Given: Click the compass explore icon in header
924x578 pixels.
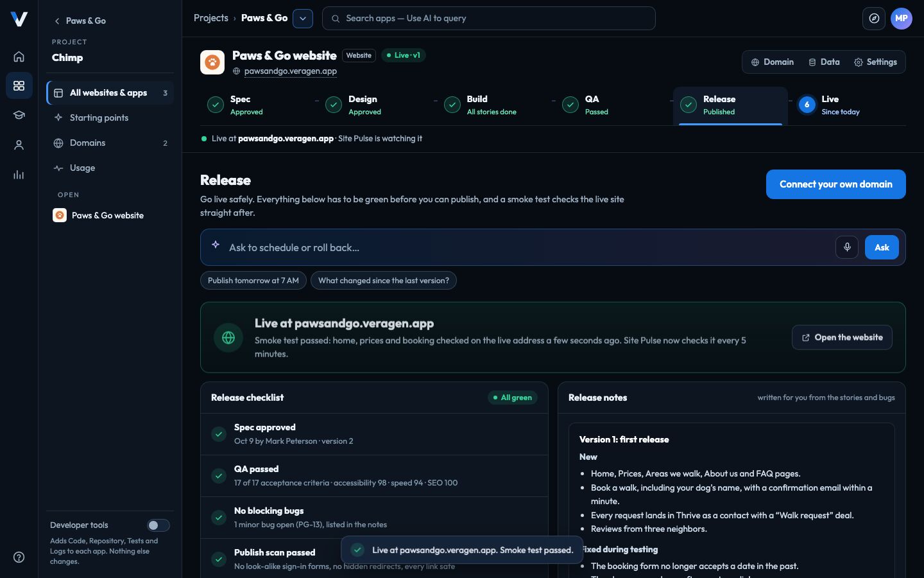Looking at the screenshot, I should point(874,19).
